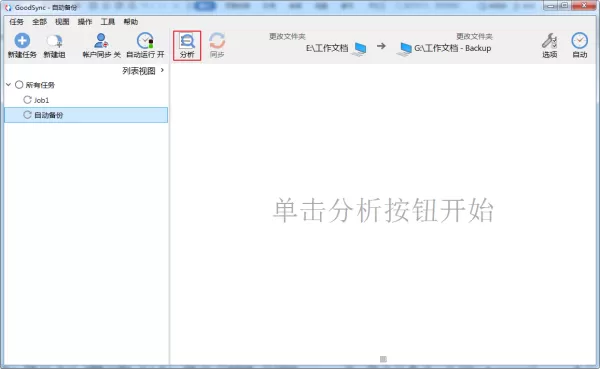Click the GoodSync title bar logo

point(8,7)
